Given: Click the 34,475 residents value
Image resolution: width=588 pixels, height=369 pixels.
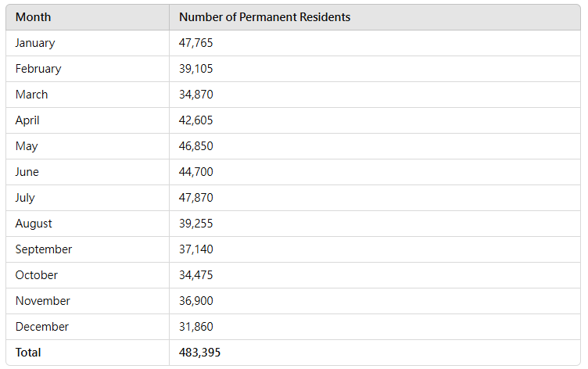Looking at the screenshot, I should pos(195,275).
